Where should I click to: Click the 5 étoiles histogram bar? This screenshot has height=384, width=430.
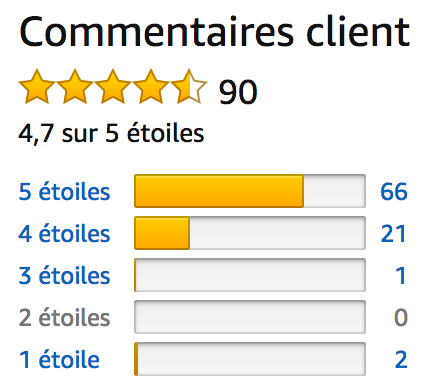click(250, 191)
